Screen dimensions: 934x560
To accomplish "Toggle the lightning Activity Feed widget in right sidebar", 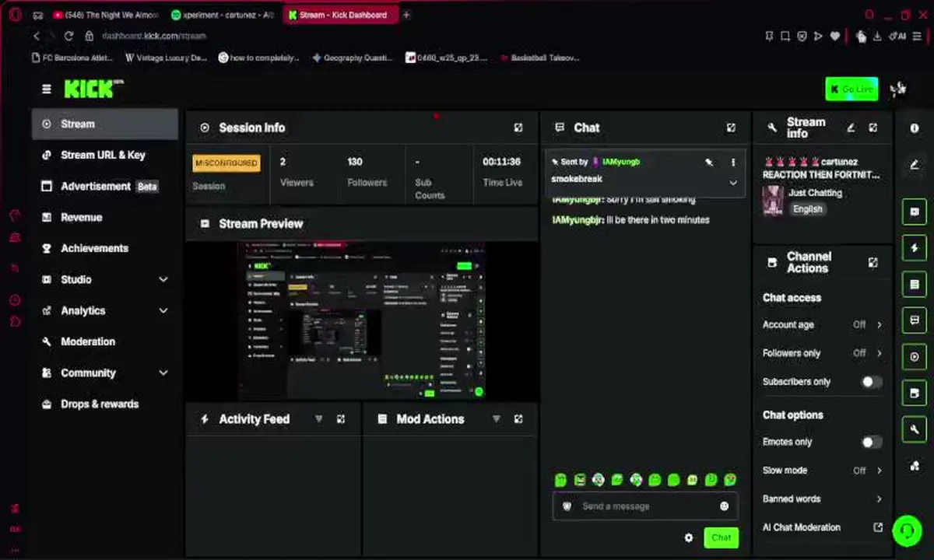I will click(x=915, y=248).
